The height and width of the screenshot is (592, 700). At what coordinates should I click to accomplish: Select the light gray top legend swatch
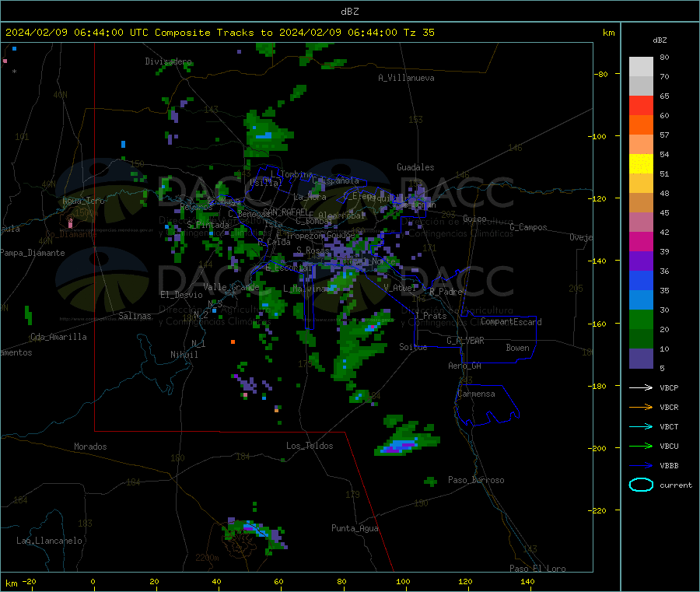[x=641, y=67]
